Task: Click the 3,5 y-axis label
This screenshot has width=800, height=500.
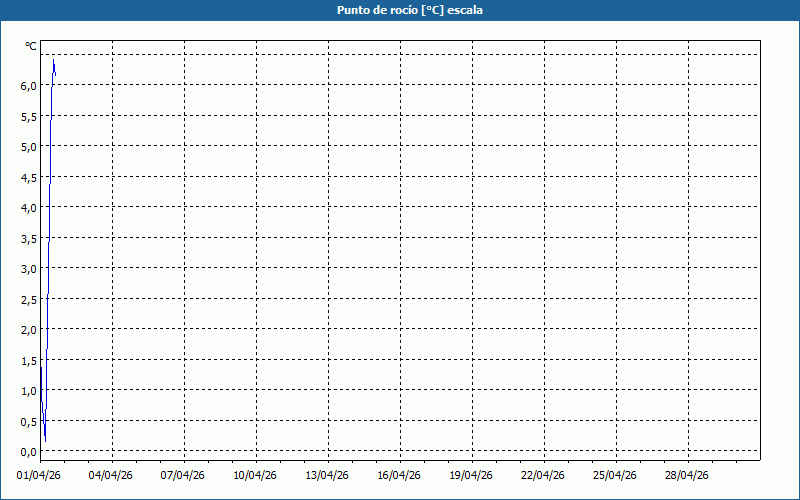Action: click(29, 238)
